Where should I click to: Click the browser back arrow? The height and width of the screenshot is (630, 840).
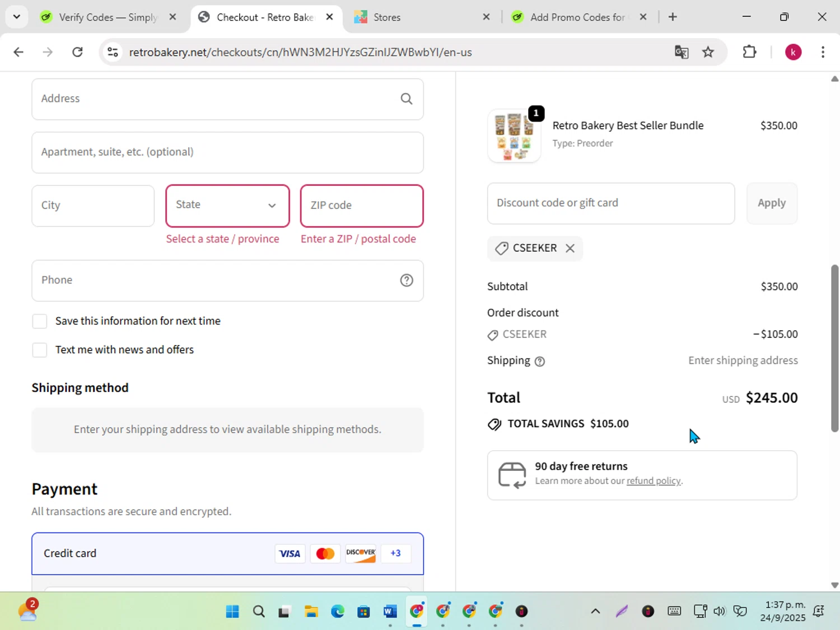click(x=18, y=52)
